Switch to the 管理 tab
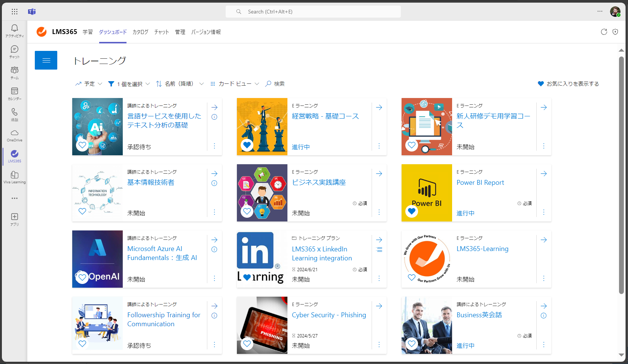The image size is (628, 364). pos(180,32)
